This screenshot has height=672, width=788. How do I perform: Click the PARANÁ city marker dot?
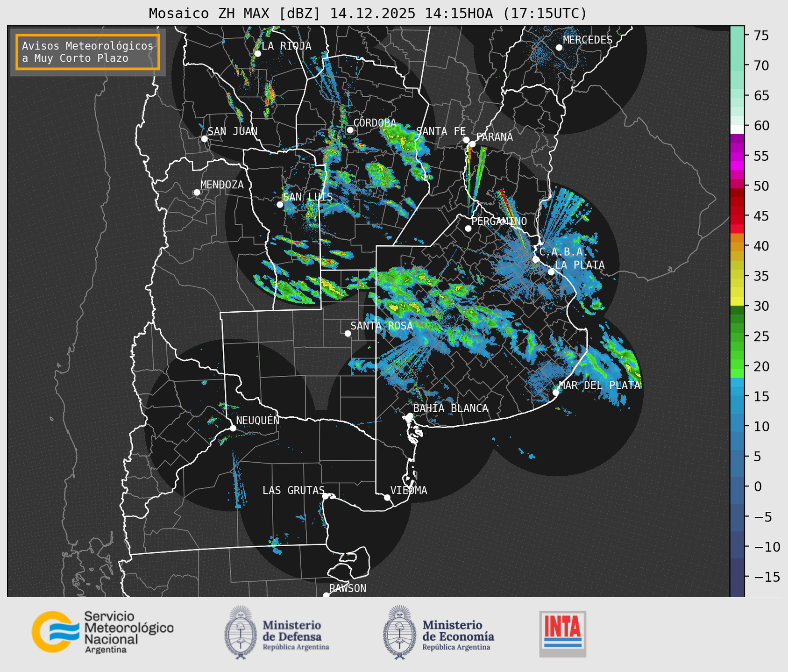[x=472, y=144]
